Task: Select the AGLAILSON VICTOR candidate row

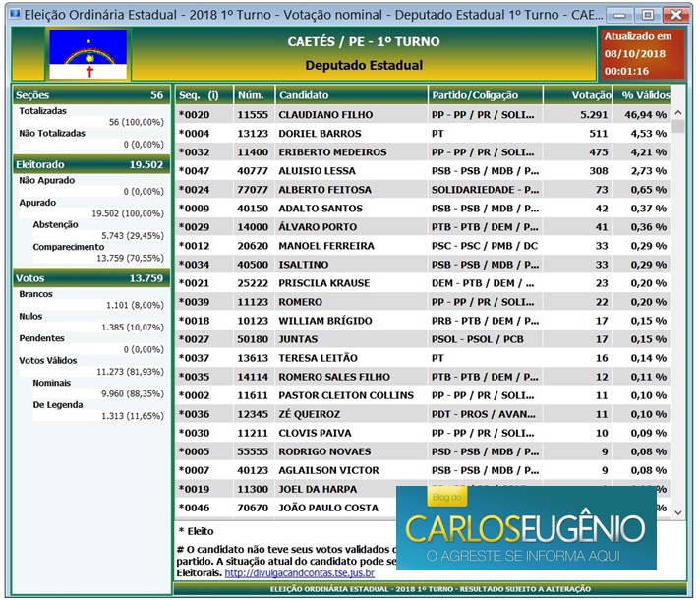Action: click(423, 471)
